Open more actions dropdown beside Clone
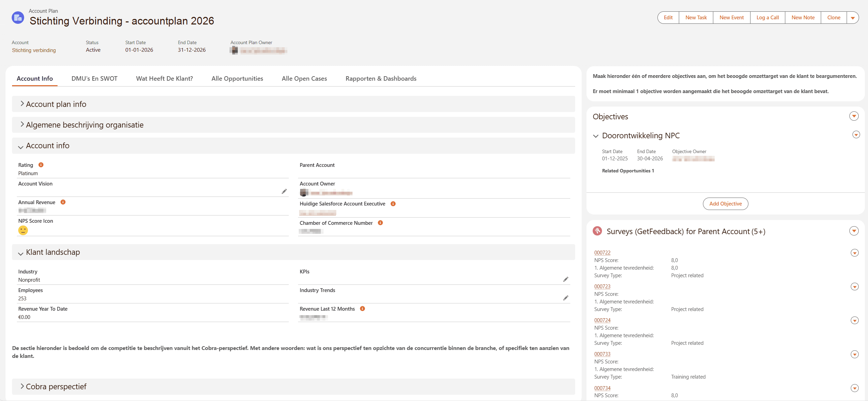Image resolution: width=868 pixels, height=401 pixels. pyautogui.click(x=853, y=18)
